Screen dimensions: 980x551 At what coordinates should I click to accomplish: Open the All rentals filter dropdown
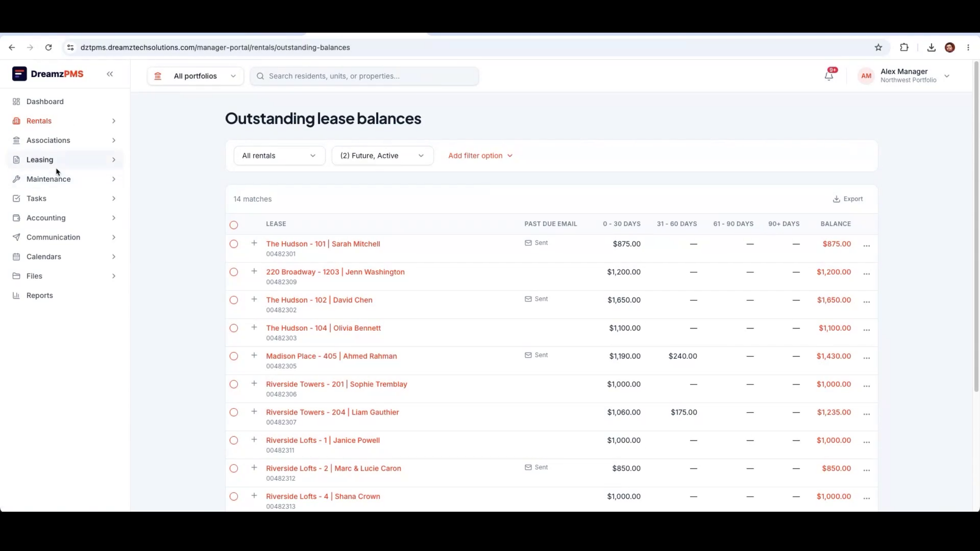coord(279,156)
